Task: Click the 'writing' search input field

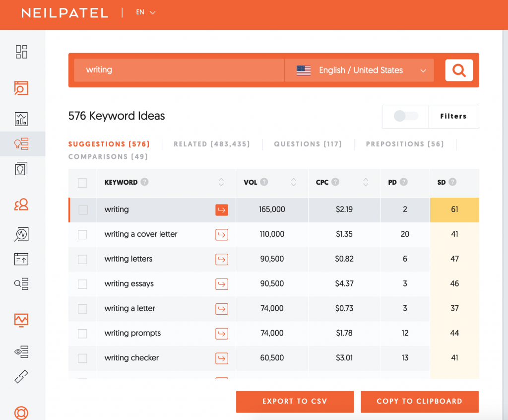Action: point(179,70)
